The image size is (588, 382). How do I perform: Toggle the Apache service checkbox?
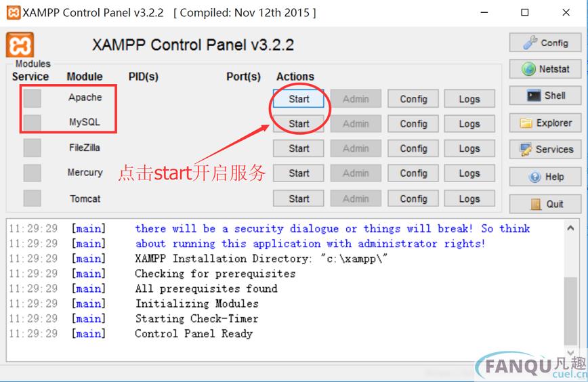pos(33,99)
